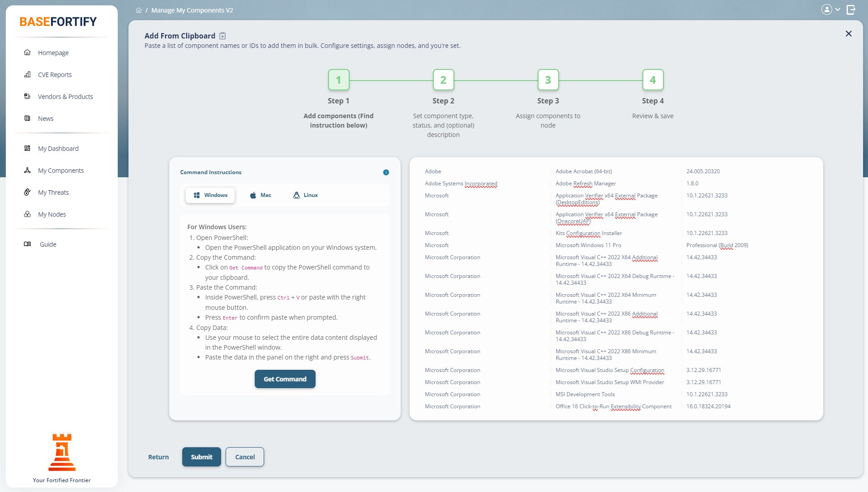Click the Vendors & Products icon

coord(27,97)
